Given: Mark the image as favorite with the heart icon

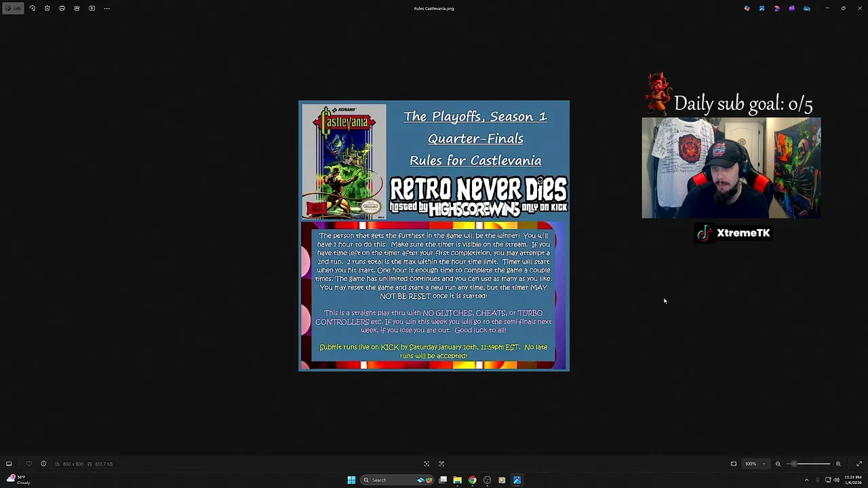Looking at the screenshot, I should coord(28,464).
